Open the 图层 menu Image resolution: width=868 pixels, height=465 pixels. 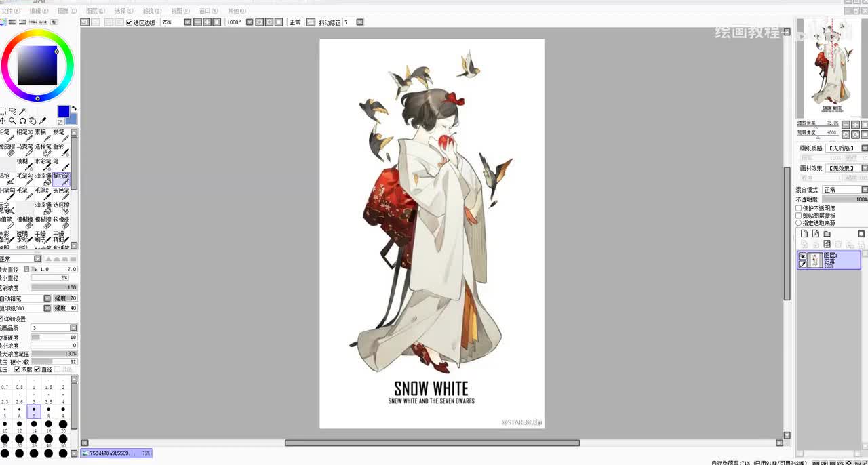pyautogui.click(x=96, y=11)
